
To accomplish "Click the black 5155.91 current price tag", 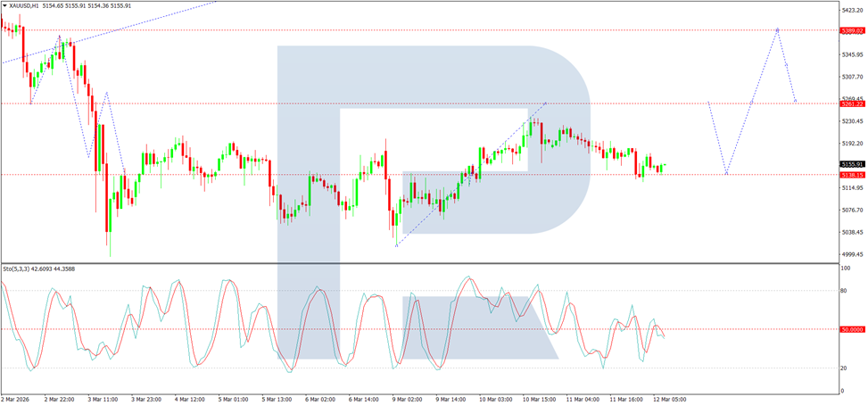I will point(851,164).
